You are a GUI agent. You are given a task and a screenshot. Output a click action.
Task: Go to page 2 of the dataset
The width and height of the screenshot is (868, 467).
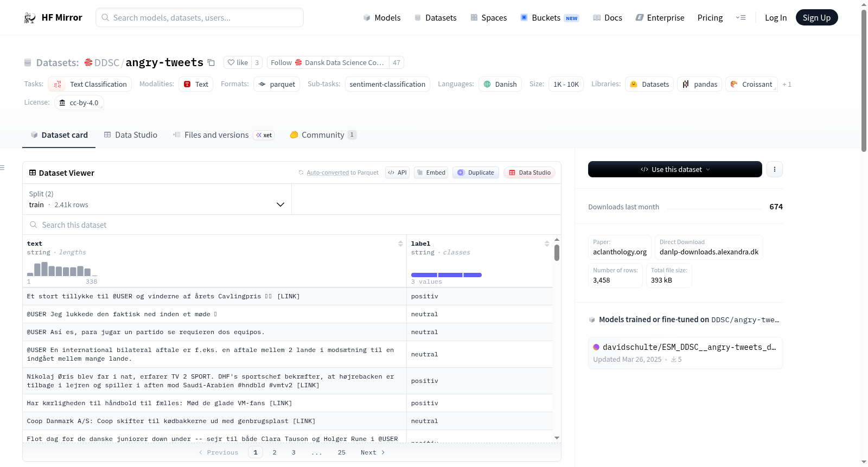click(x=275, y=452)
